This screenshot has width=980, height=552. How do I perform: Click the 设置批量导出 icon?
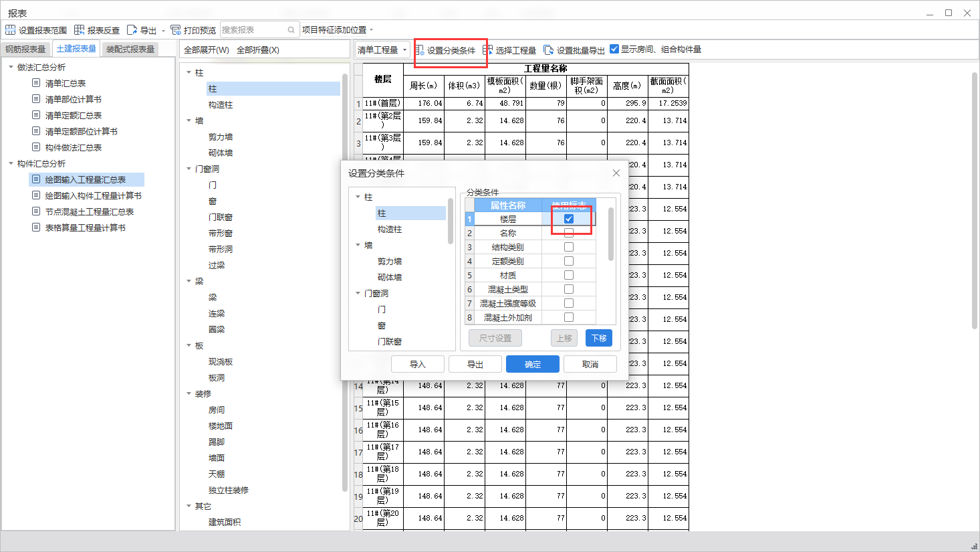[549, 50]
